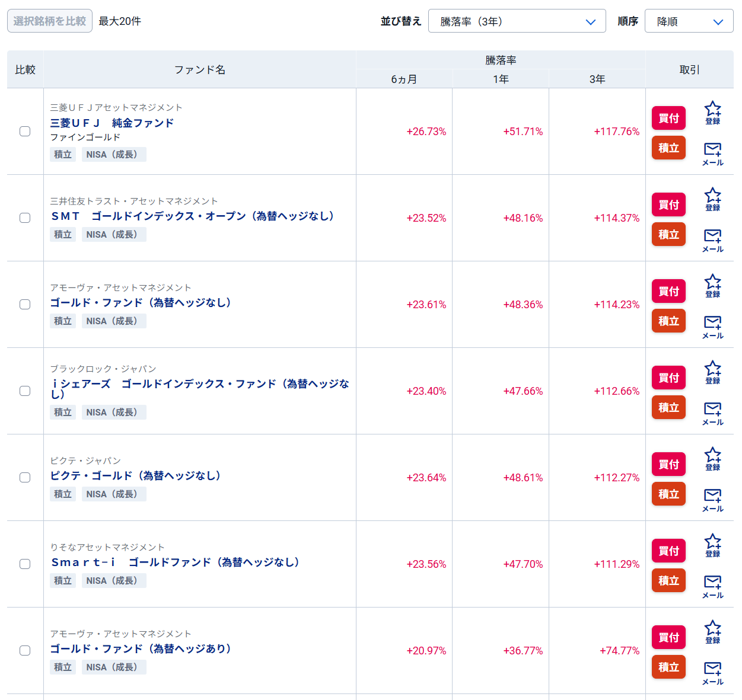The image size is (742, 700).
Task: Click the 6ヵ月 column header
Action: pyautogui.click(x=404, y=79)
